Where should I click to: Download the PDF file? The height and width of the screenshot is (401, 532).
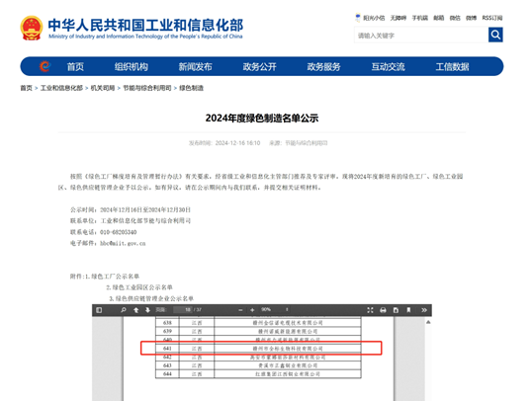[x=396, y=310]
